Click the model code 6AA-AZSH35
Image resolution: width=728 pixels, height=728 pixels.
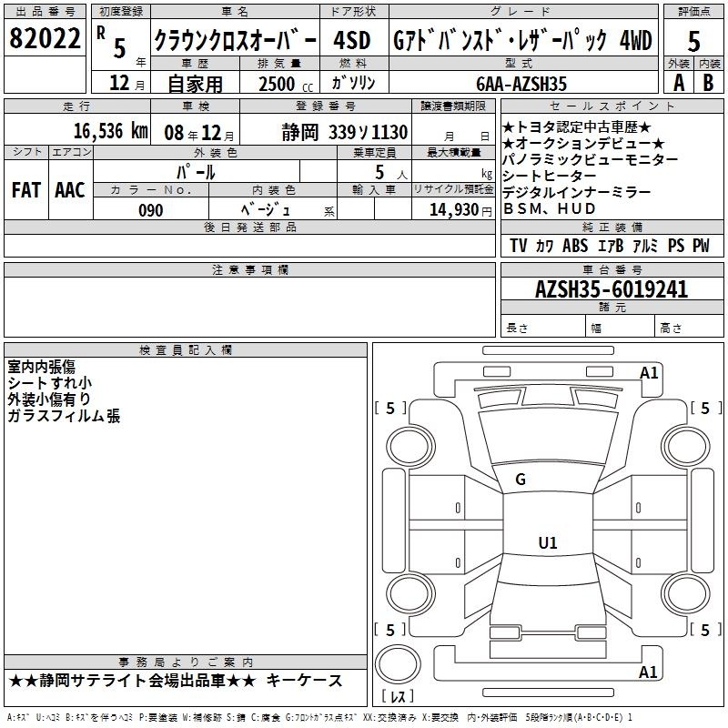click(x=521, y=84)
